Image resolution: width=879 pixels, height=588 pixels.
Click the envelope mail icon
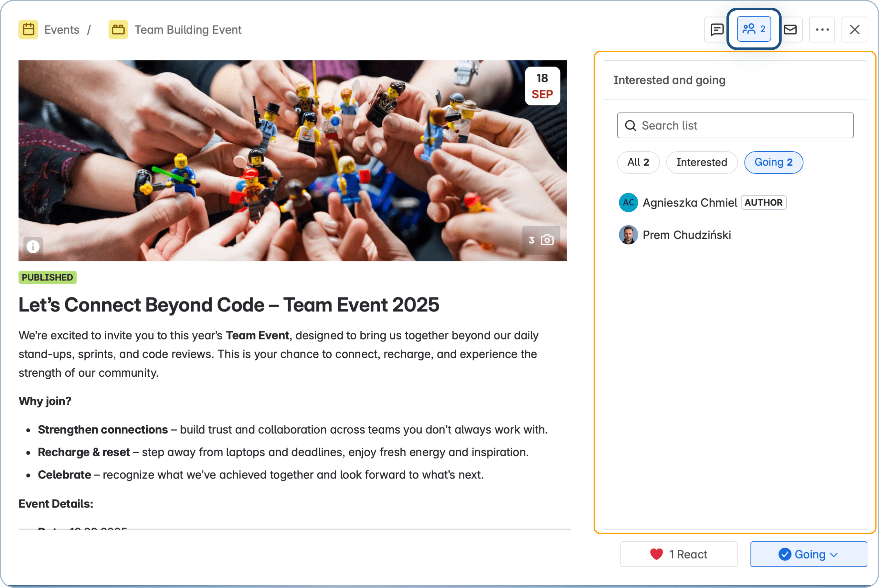790,30
